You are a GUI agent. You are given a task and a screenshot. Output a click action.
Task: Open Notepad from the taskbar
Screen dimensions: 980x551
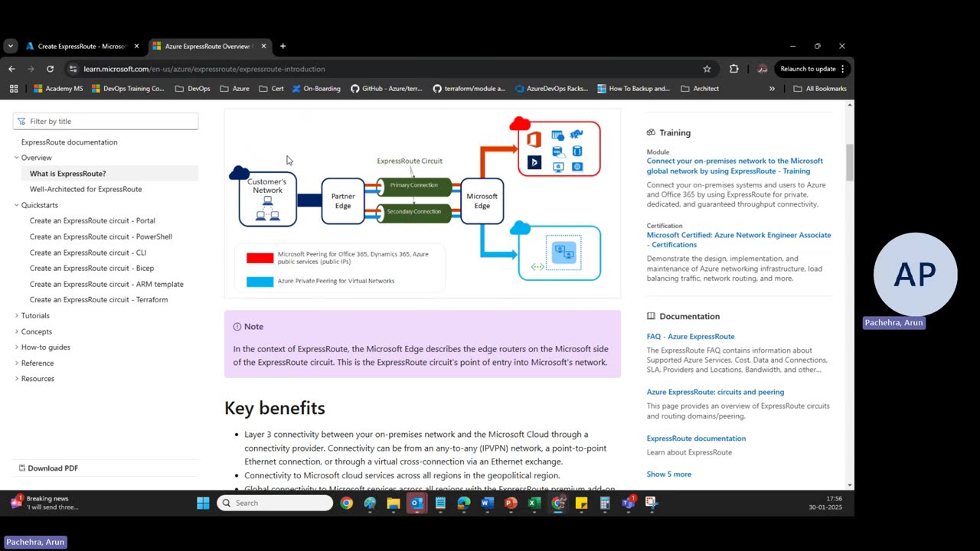click(440, 503)
